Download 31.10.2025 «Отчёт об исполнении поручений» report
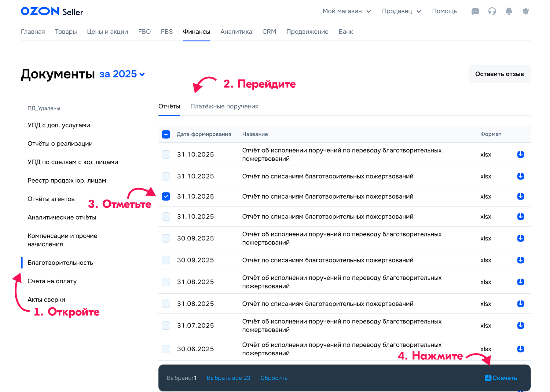 tap(521, 154)
